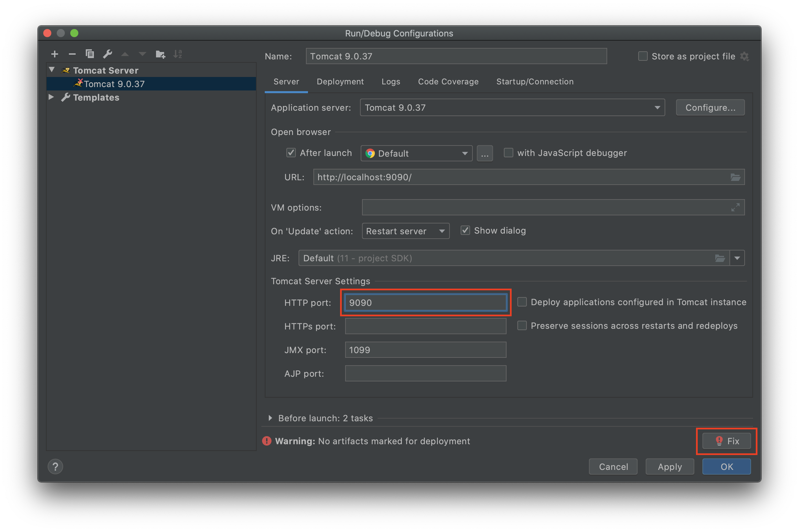This screenshot has width=799, height=532.
Task: Click the Create New Folder icon
Action: [x=160, y=54]
